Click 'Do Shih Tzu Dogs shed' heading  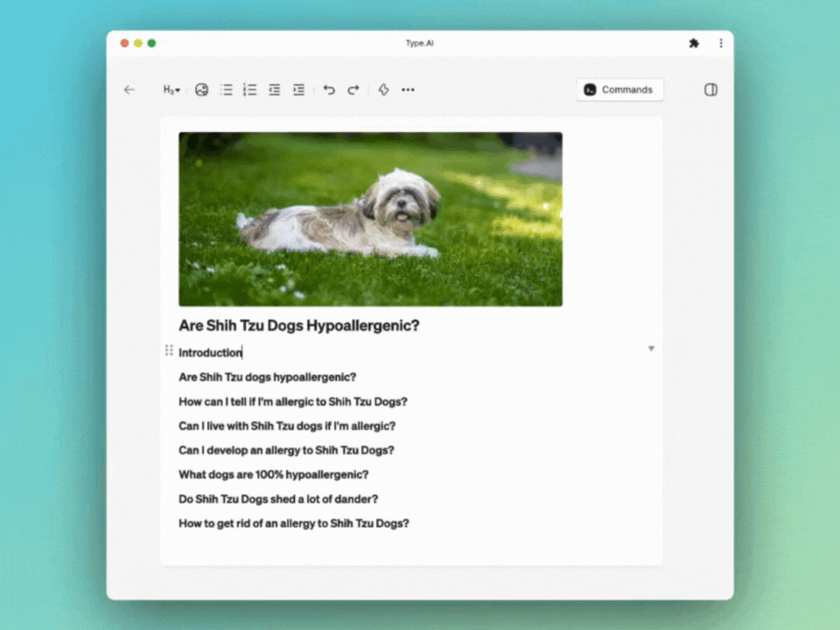pos(278,500)
